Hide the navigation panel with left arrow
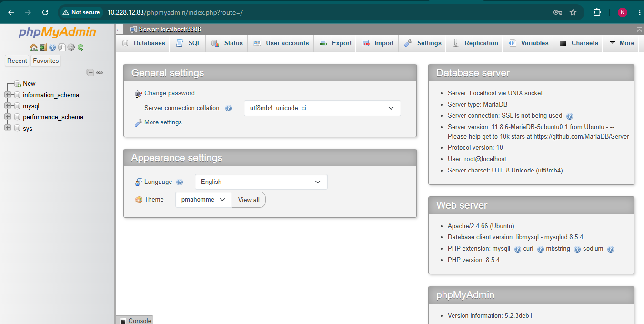This screenshot has height=324, width=644. click(120, 29)
